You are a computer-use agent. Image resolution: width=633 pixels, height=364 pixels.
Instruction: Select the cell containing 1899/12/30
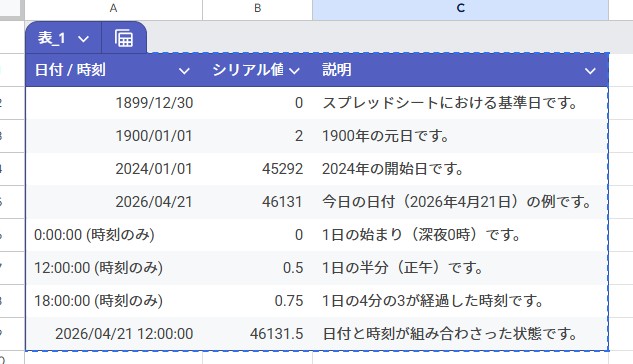pyautogui.click(x=114, y=103)
